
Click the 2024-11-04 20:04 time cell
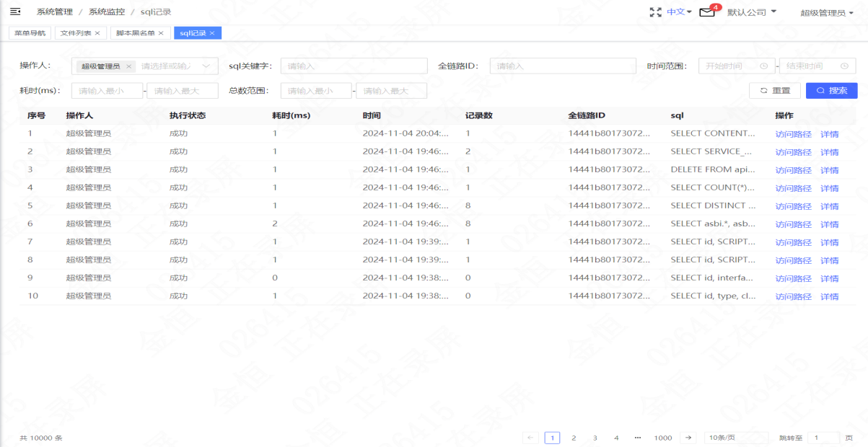tap(405, 133)
